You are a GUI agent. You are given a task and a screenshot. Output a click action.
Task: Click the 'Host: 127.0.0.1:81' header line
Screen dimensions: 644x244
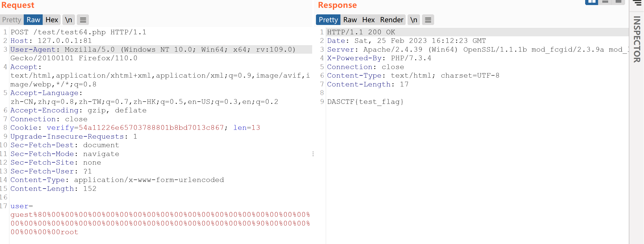click(x=51, y=41)
